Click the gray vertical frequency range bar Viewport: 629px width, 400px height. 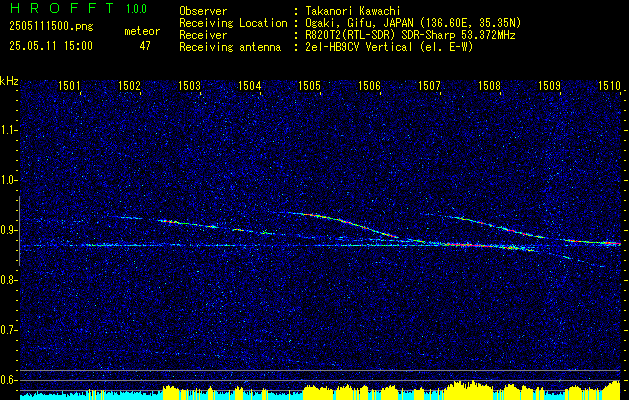coord(19,231)
